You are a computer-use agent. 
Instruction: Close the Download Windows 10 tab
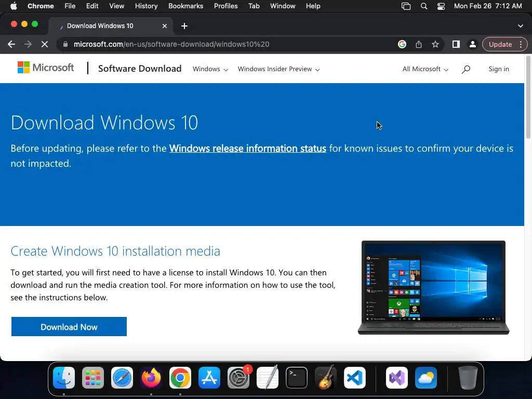[165, 26]
